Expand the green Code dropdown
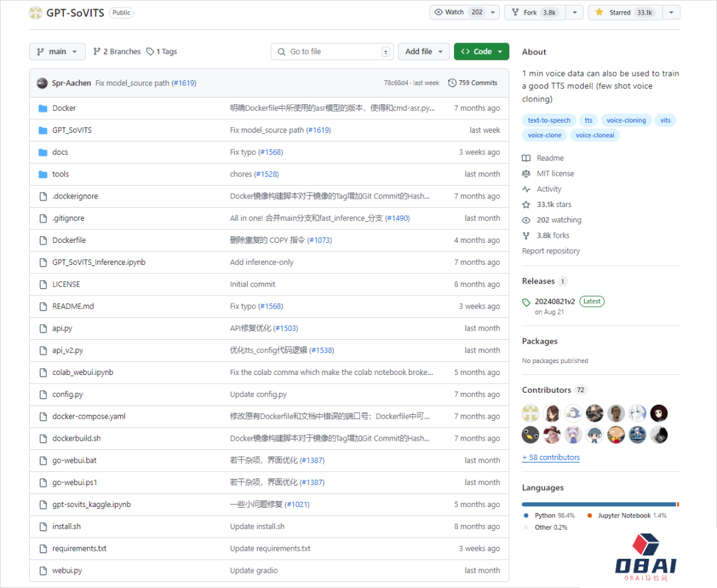Screen dimensions: 717x588 [481, 52]
